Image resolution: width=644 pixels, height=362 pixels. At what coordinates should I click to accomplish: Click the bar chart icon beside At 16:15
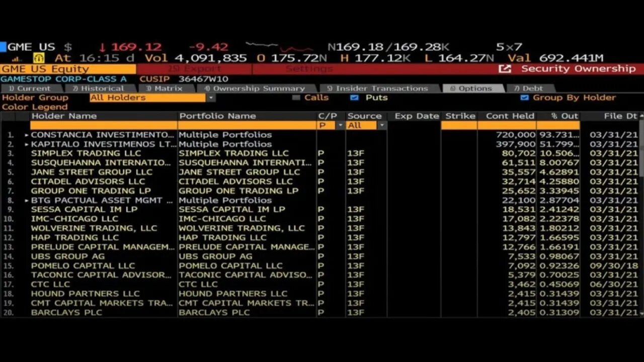tap(17, 59)
